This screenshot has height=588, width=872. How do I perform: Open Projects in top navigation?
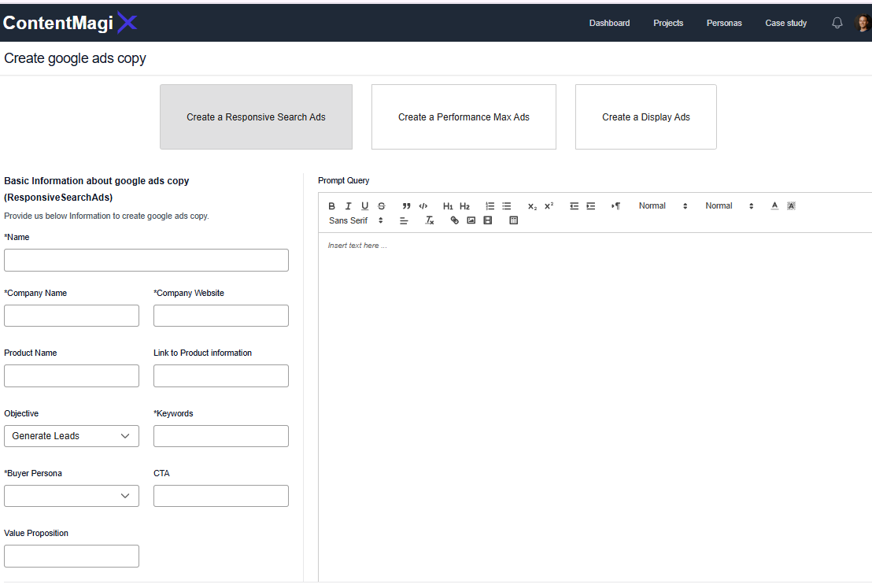pos(668,23)
